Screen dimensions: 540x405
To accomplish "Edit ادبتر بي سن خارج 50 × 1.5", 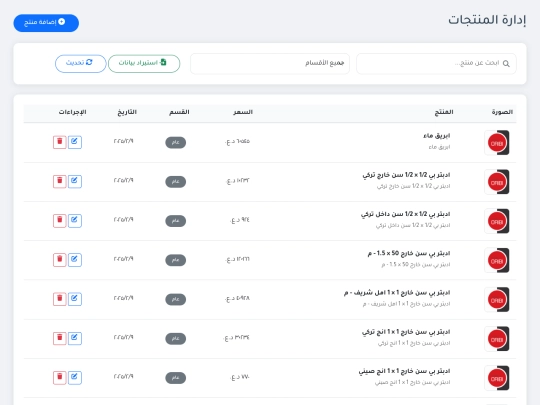I will click(75, 260).
